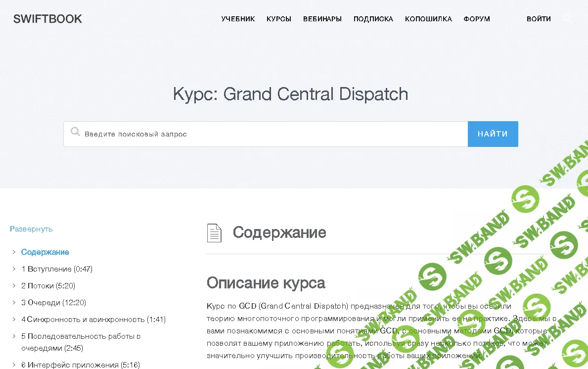Image resolution: width=588 pixels, height=369 pixels.
Task: Expand lesson '2 Потоки (5:20)'
Action: [13, 285]
